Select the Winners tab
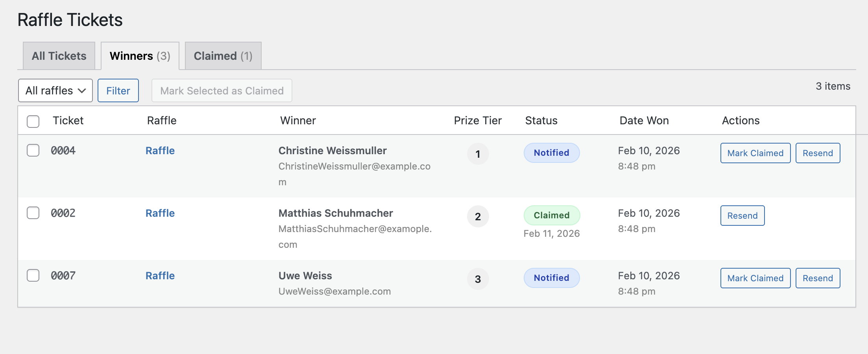The height and width of the screenshot is (354, 868). [x=140, y=56]
